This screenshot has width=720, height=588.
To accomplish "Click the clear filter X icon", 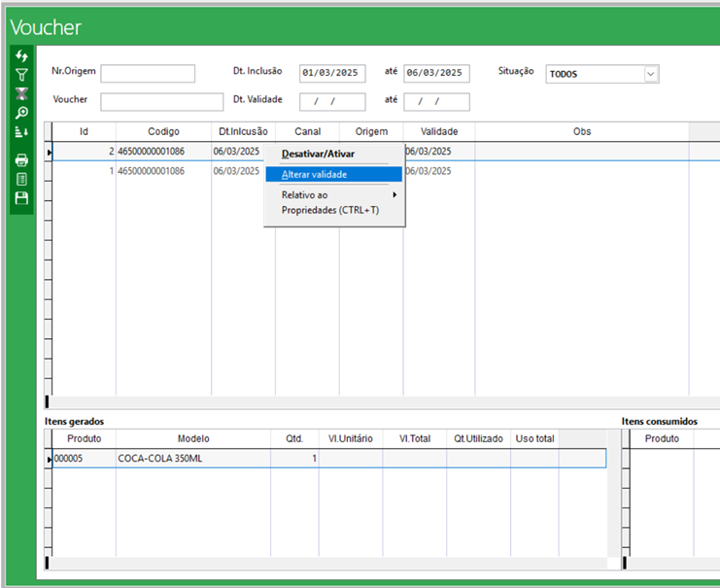I will tap(21, 94).
